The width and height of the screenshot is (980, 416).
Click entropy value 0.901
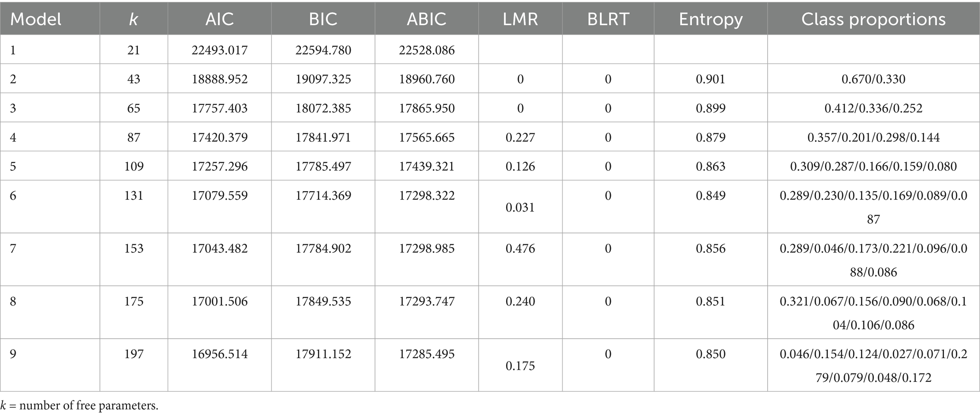[x=710, y=79]
